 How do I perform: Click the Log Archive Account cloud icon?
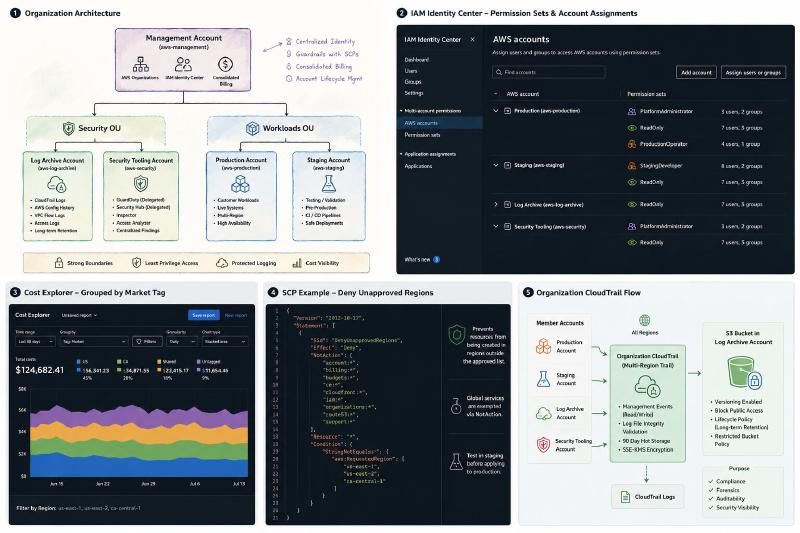click(57, 184)
